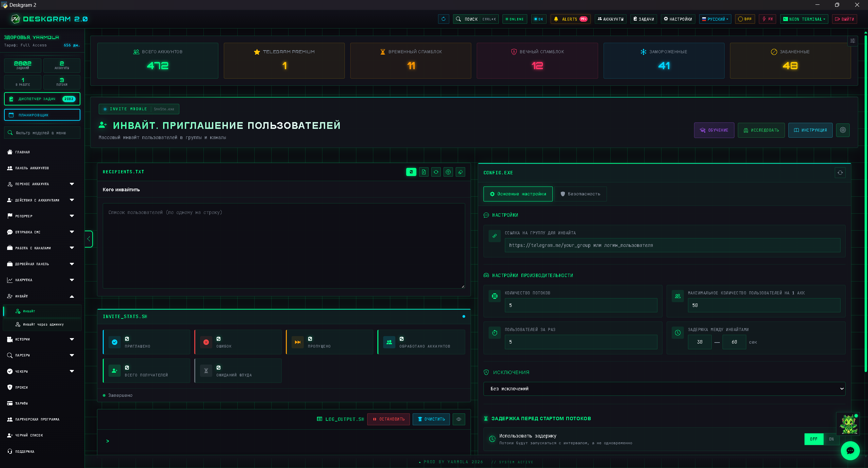Set delay toggle to OFF
Image resolution: width=868 pixels, height=468 pixels.
[x=814, y=439]
